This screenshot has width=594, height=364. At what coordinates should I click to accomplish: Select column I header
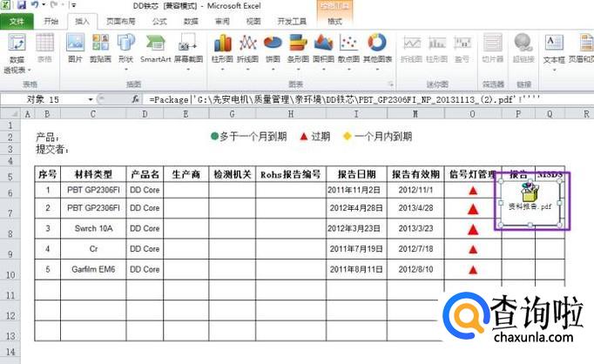356,113
